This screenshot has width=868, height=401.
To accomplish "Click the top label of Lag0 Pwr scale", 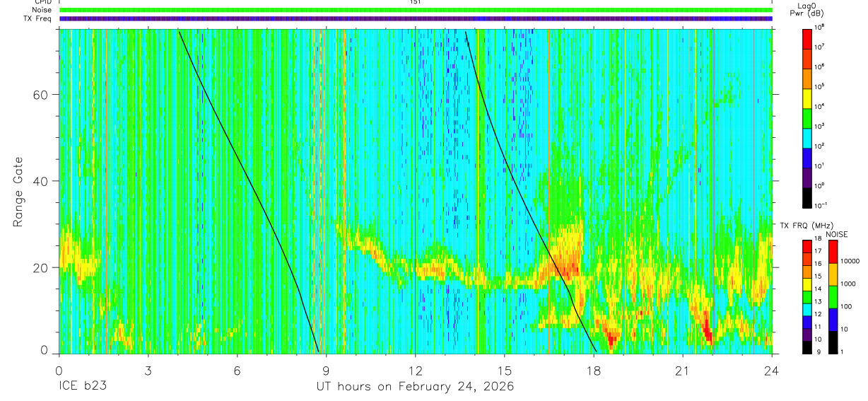I will 819,27.
